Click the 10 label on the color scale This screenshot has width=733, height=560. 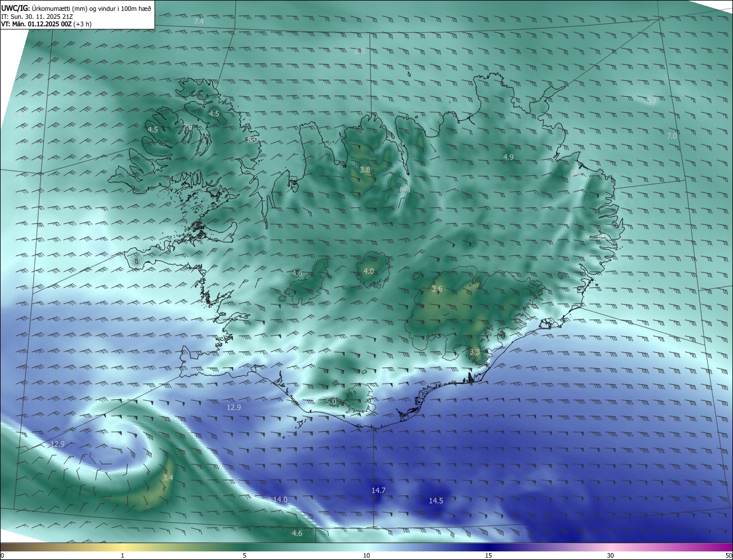click(366, 555)
